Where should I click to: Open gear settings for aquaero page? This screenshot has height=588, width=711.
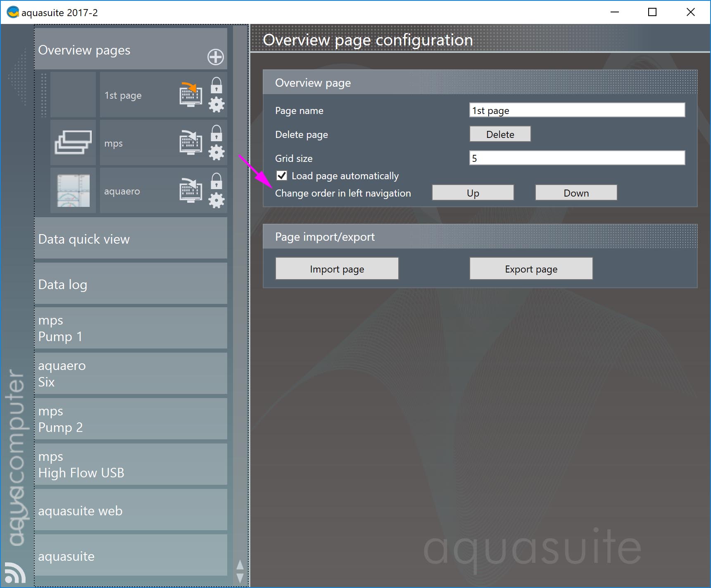216,201
